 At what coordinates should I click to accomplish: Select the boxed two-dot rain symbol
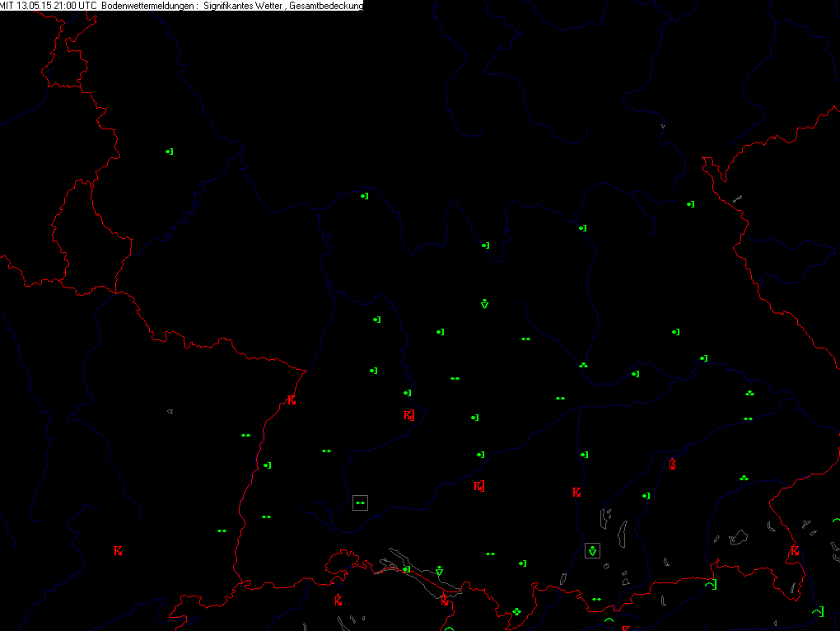[360, 503]
